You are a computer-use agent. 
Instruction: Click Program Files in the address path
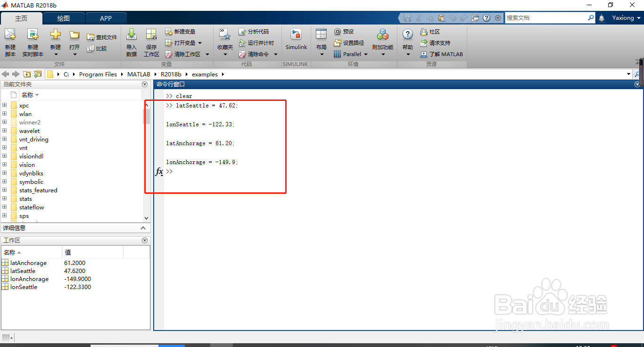(x=98, y=74)
